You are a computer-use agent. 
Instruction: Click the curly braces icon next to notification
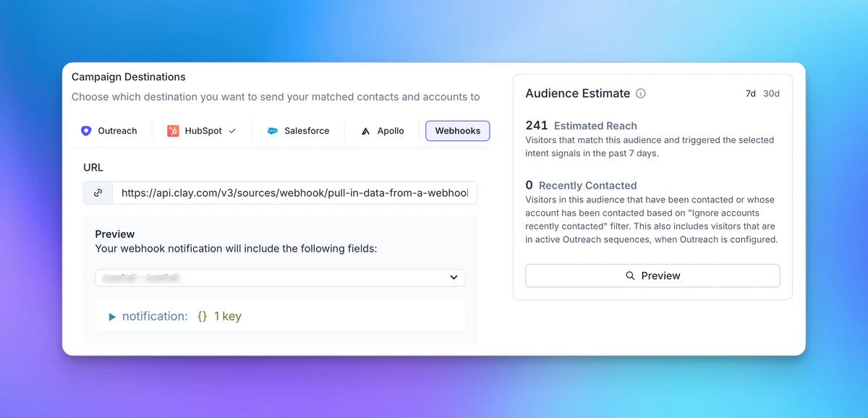pos(202,316)
